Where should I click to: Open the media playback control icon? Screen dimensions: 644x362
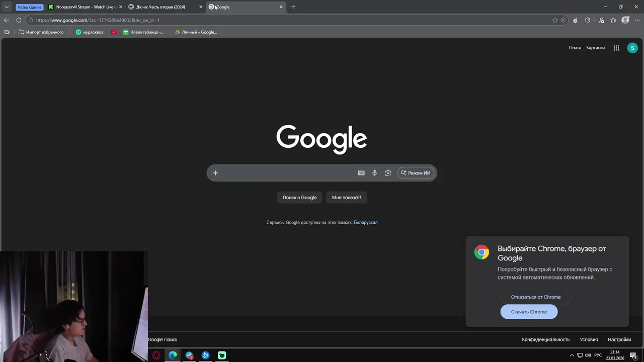click(601, 20)
